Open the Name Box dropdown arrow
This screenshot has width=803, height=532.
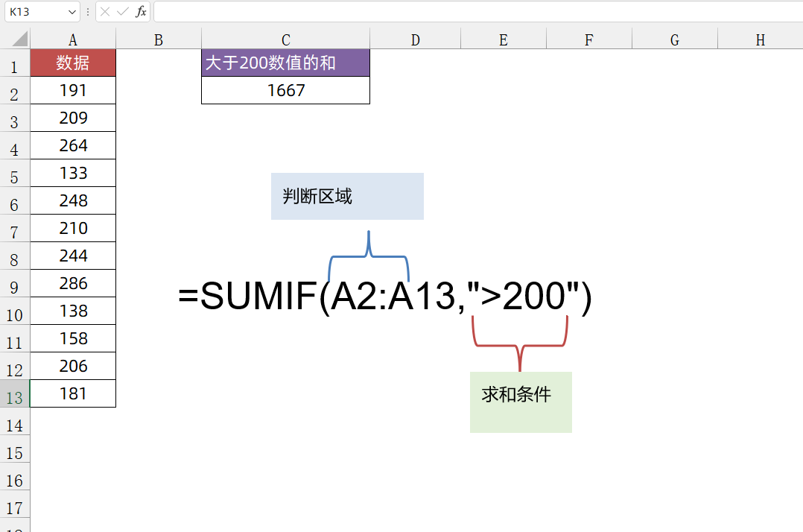[71, 11]
